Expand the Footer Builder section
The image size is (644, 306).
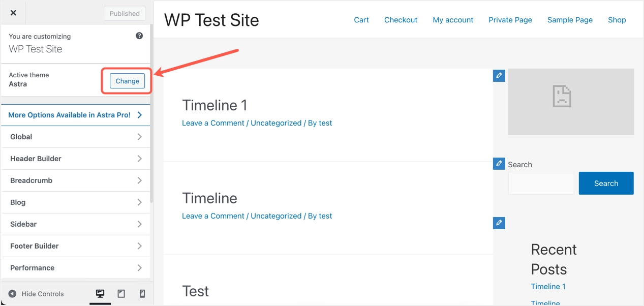(76, 246)
